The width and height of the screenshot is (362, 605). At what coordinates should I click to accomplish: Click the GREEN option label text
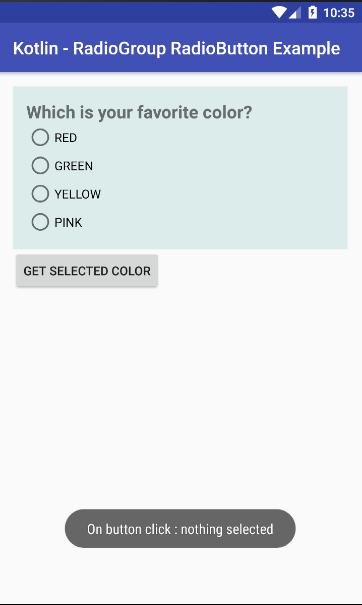pyautogui.click(x=73, y=166)
